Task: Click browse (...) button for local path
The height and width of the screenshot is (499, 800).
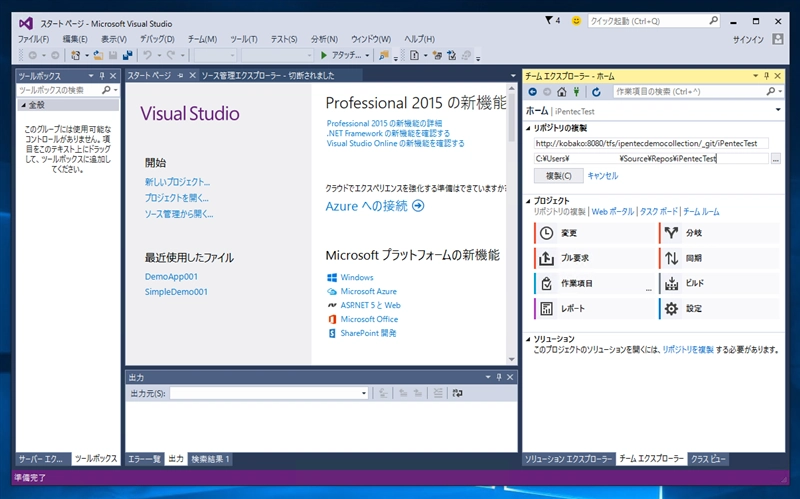Action: tap(776, 159)
